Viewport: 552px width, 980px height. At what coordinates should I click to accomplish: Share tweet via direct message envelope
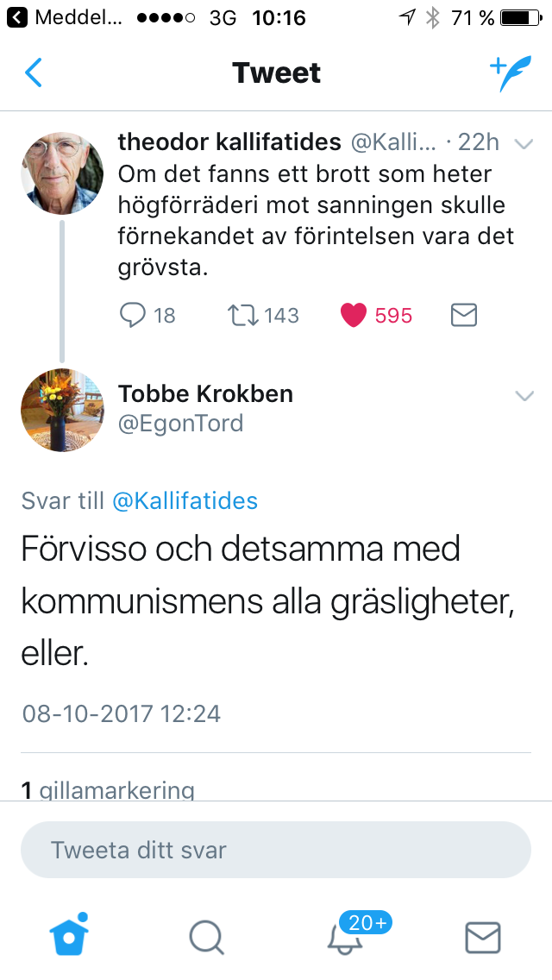click(x=464, y=316)
